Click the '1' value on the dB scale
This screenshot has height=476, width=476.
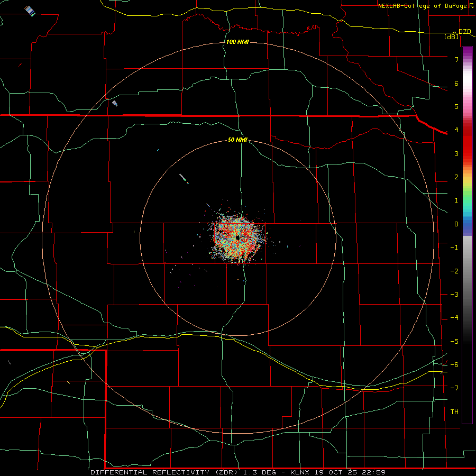[x=456, y=200]
